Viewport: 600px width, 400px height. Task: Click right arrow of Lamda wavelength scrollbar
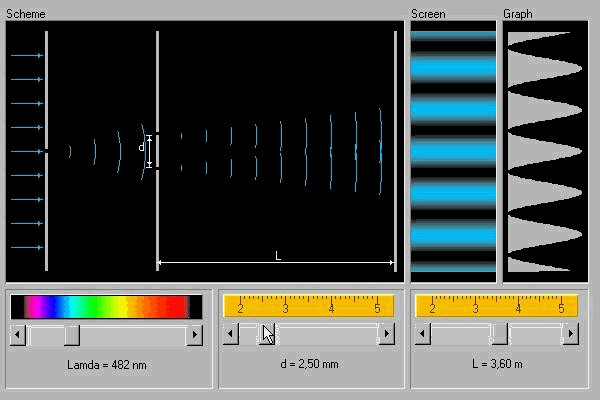(x=194, y=336)
